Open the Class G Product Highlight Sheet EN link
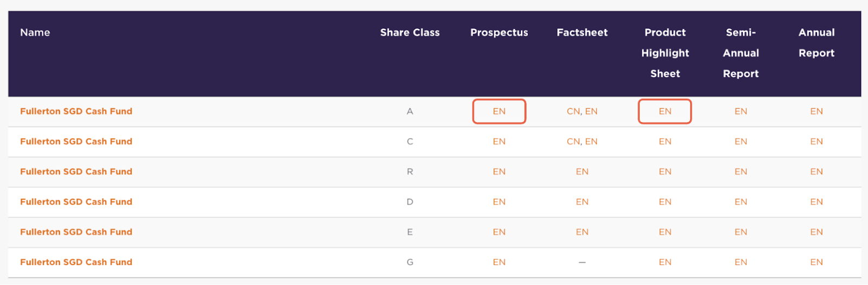Viewport: 868px width, 285px height. (x=665, y=262)
